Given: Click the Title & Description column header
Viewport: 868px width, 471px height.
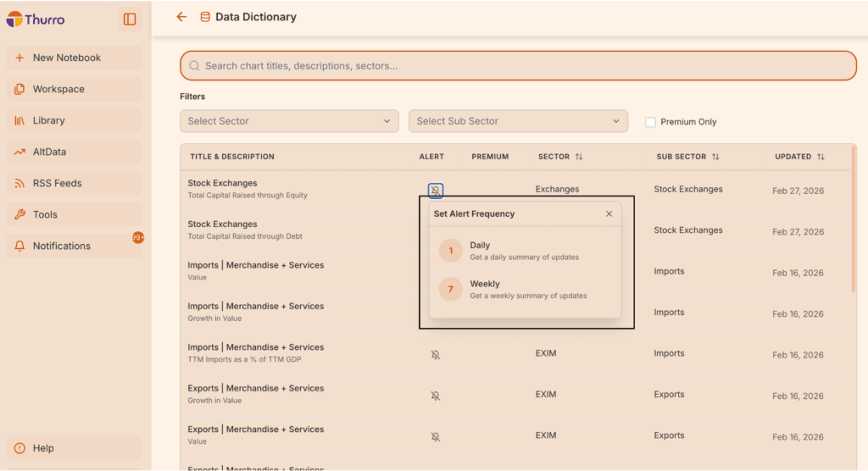Looking at the screenshot, I should tap(232, 157).
